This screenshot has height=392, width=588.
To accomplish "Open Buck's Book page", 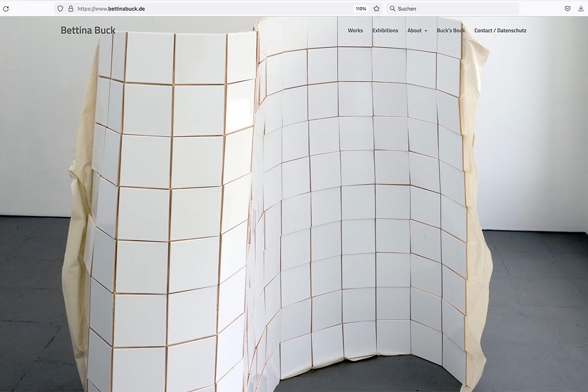I will point(451,30).
